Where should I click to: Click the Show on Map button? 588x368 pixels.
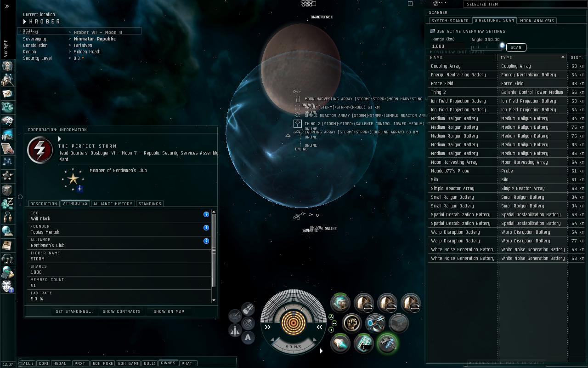(169, 311)
